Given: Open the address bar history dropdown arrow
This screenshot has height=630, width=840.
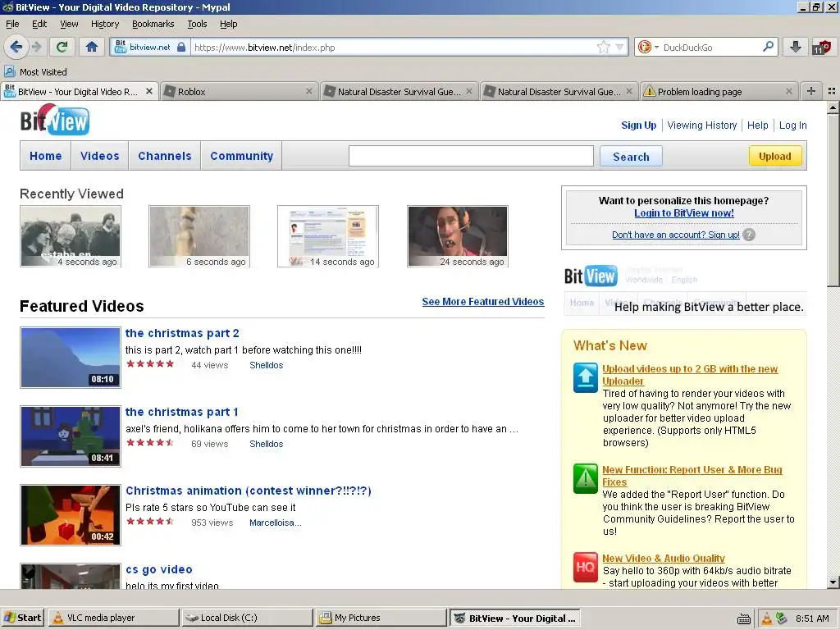Looking at the screenshot, I should (x=619, y=47).
